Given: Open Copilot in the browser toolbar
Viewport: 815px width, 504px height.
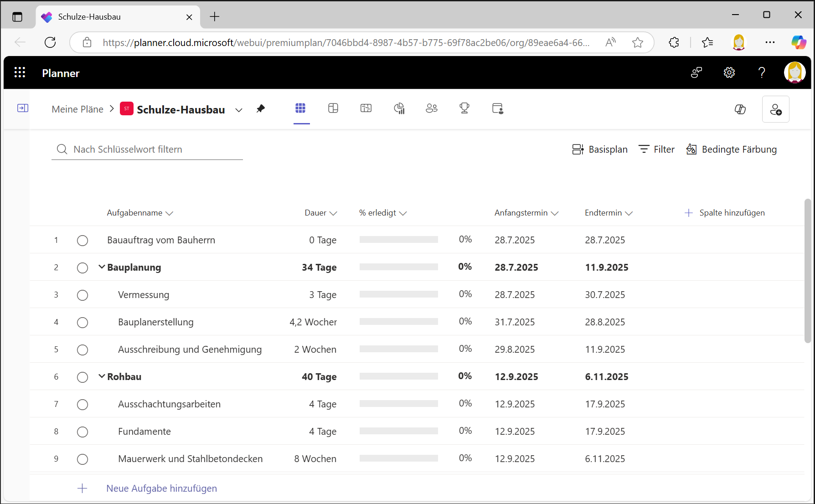Looking at the screenshot, I should coord(799,42).
